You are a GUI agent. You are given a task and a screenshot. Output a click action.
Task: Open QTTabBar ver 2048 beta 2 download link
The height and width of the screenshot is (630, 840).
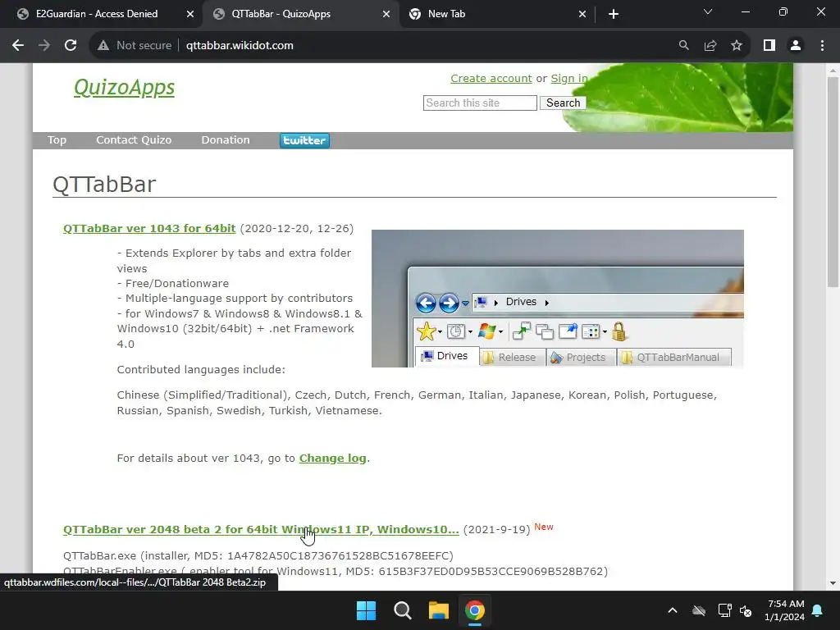261,529
